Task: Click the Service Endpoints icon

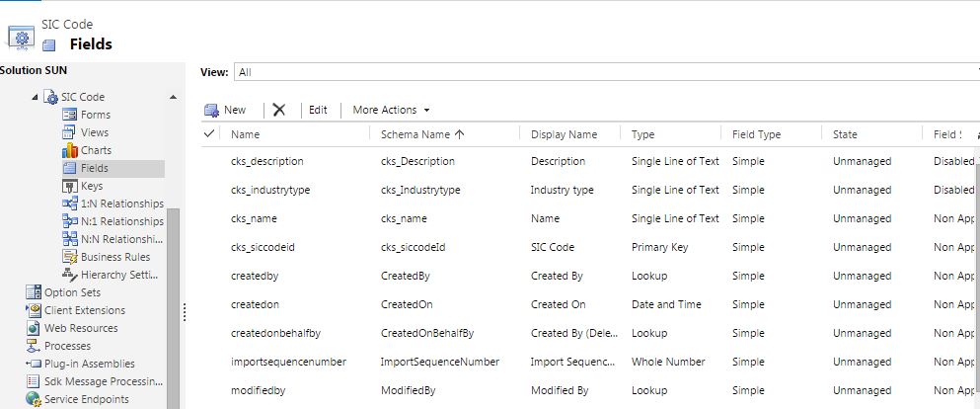Action: [35, 399]
